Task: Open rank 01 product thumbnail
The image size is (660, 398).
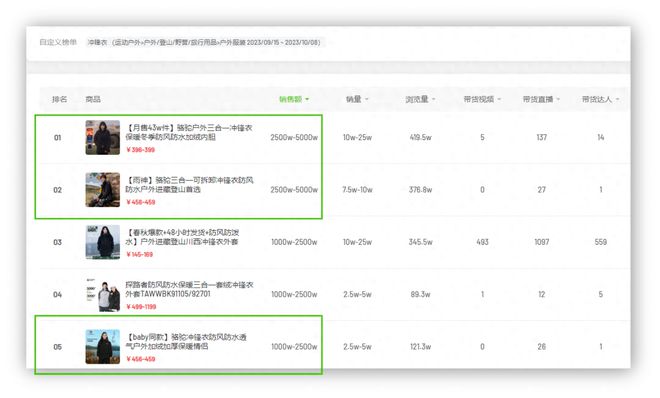Action: tap(103, 138)
